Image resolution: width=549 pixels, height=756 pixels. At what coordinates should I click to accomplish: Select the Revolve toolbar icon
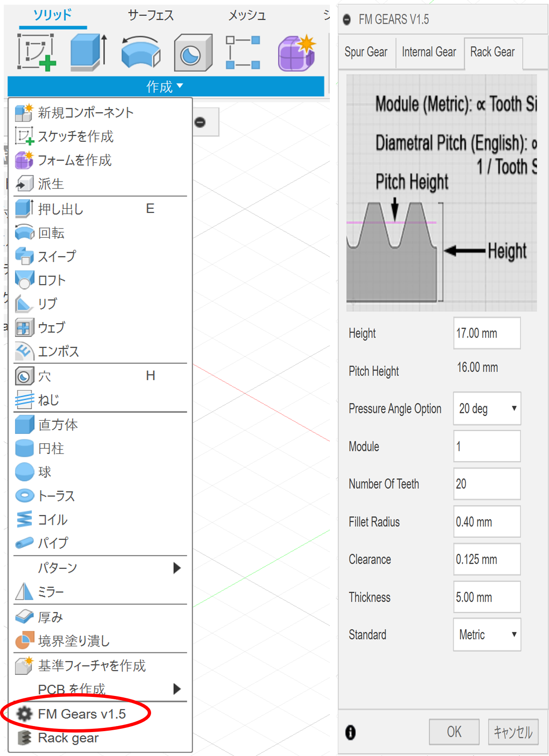tap(140, 52)
